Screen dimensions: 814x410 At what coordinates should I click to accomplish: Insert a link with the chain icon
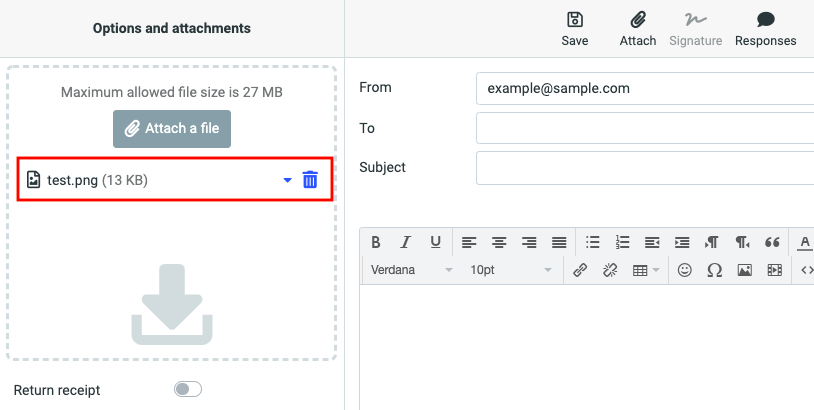coord(580,270)
